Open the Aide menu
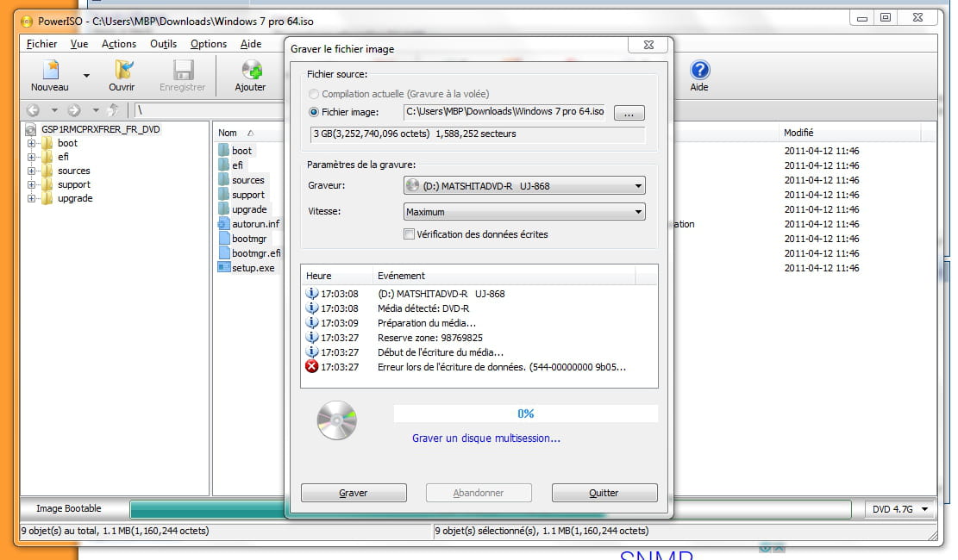Viewport: 958px width, 560px height. tap(251, 44)
